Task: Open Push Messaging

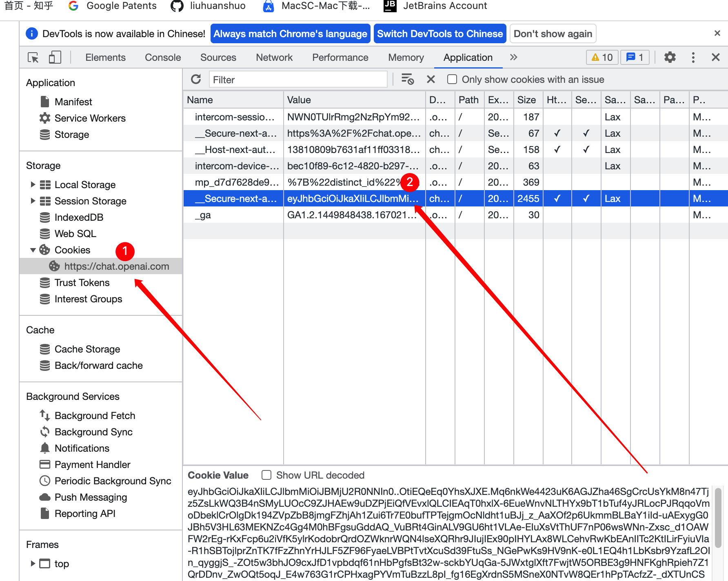Action: pos(91,497)
